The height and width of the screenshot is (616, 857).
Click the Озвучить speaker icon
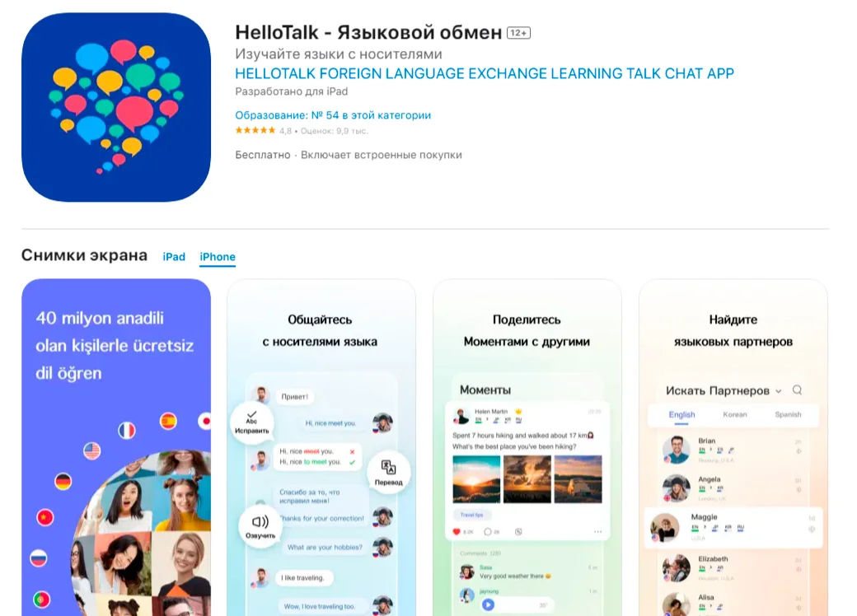pyautogui.click(x=260, y=526)
